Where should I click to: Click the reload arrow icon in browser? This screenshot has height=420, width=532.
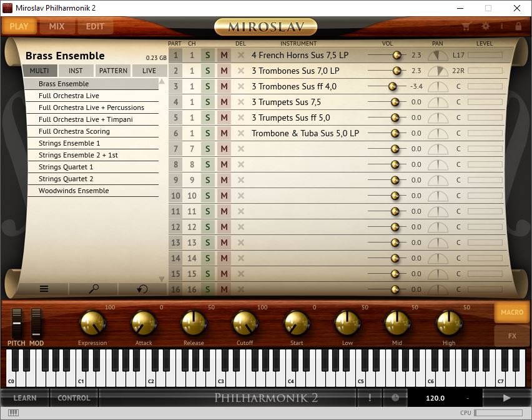click(142, 289)
